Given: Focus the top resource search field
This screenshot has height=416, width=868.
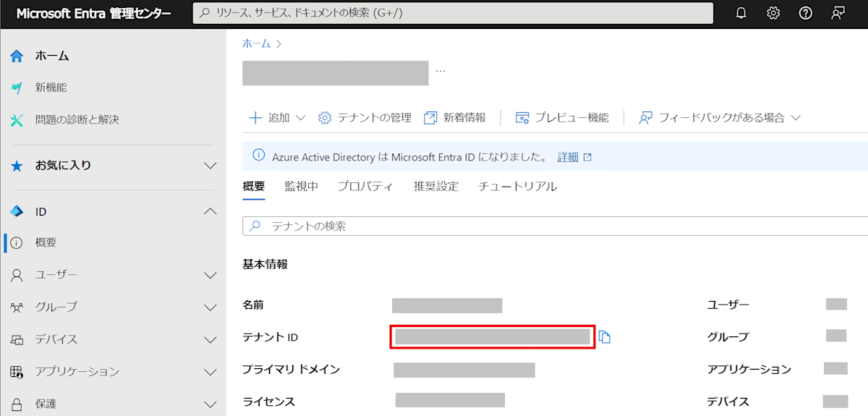Looking at the screenshot, I should 453,13.
